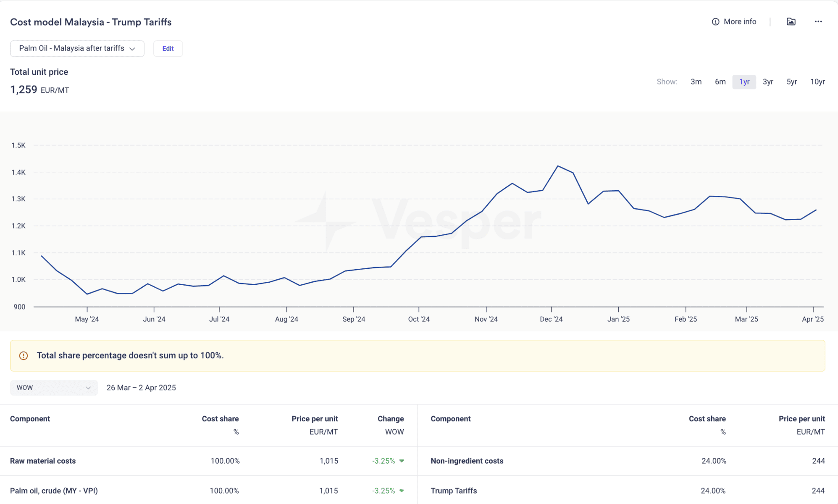Show the 10yr time range
The image size is (838, 504).
coord(817,82)
